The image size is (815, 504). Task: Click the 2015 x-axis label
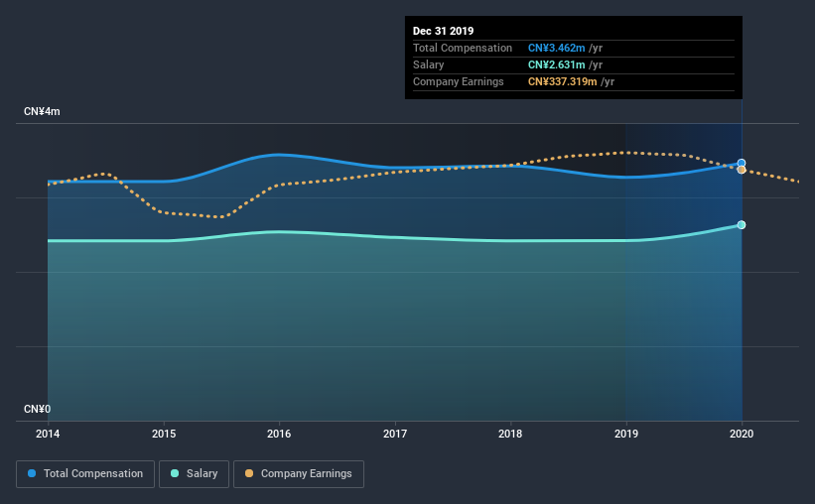164,434
